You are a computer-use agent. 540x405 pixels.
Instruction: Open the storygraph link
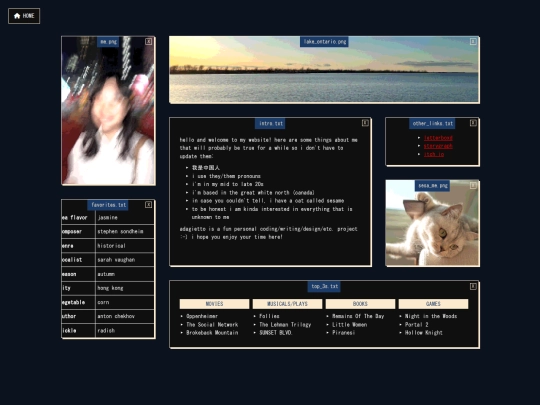438,146
